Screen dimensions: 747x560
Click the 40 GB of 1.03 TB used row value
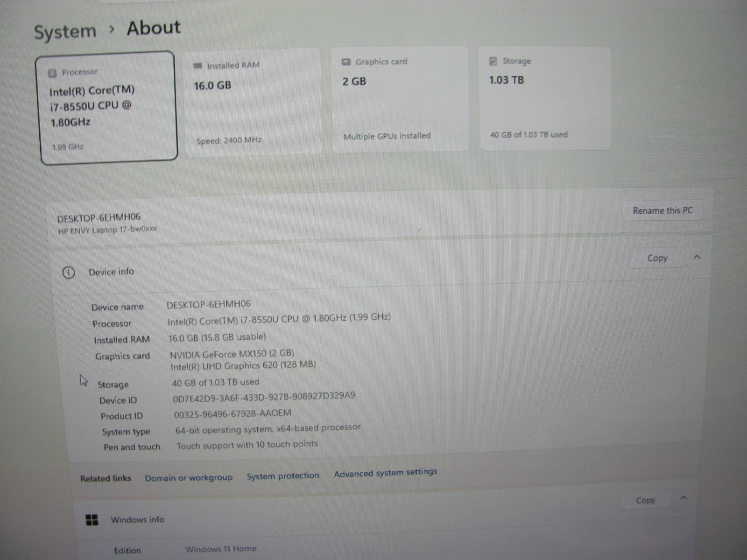pyautogui.click(x=215, y=382)
